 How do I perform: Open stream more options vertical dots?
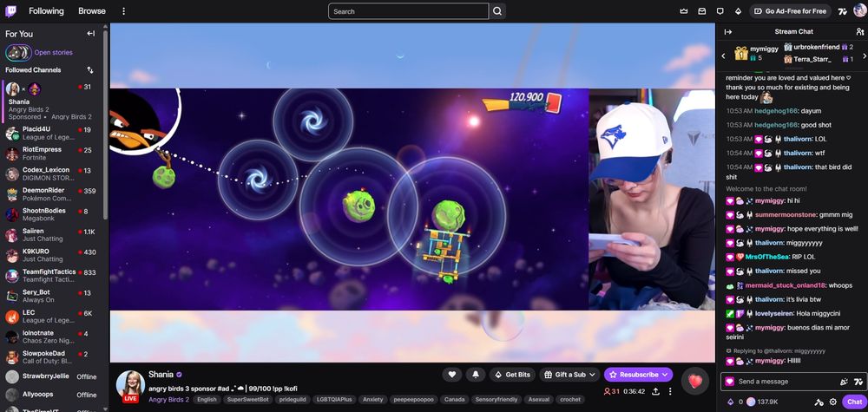point(670,391)
